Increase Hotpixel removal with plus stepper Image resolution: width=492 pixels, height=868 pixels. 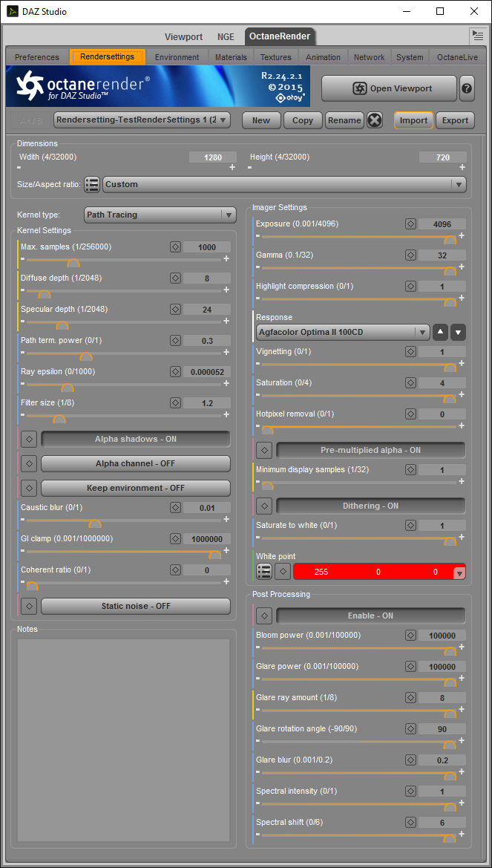tap(462, 425)
